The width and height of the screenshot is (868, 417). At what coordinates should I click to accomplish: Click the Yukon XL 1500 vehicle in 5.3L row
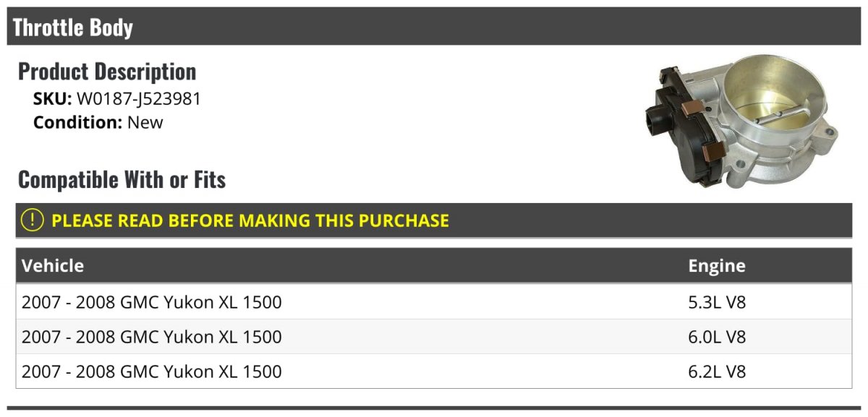(152, 301)
